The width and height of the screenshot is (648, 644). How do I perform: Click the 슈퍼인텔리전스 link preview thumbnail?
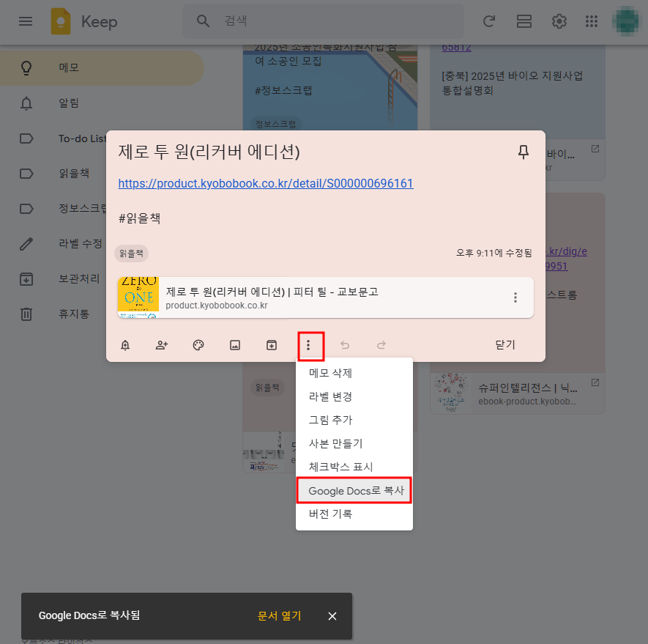click(451, 393)
